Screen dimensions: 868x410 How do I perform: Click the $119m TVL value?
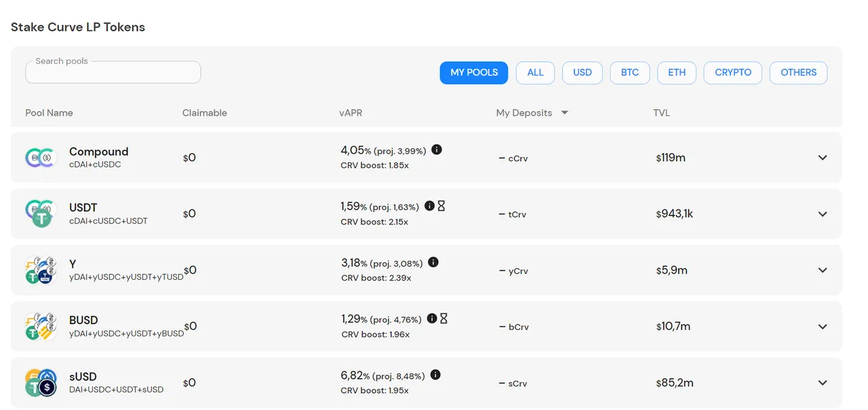point(671,158)
